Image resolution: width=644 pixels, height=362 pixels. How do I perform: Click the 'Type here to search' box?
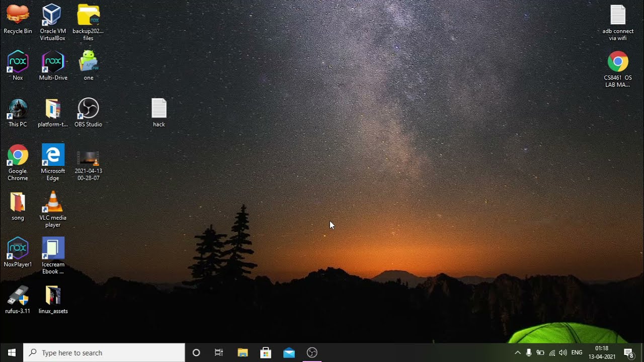point(104,352)
